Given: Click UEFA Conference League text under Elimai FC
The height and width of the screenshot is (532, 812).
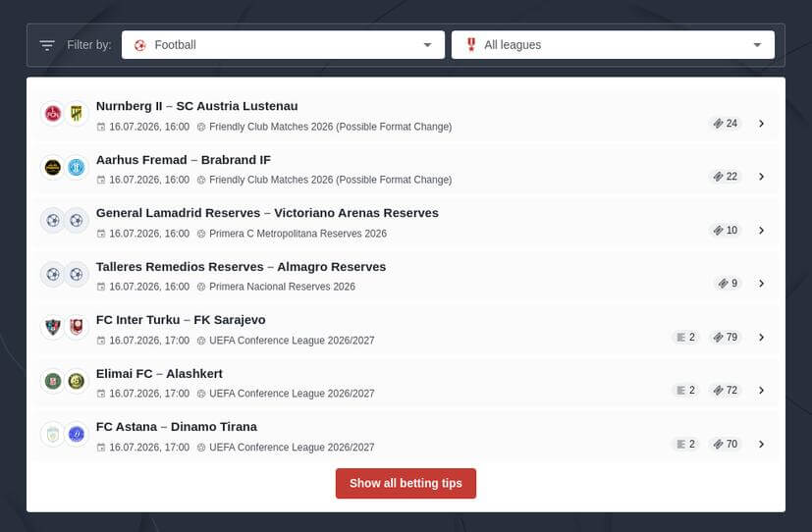Looking at the screenshot, I should (x=292, y=394).
